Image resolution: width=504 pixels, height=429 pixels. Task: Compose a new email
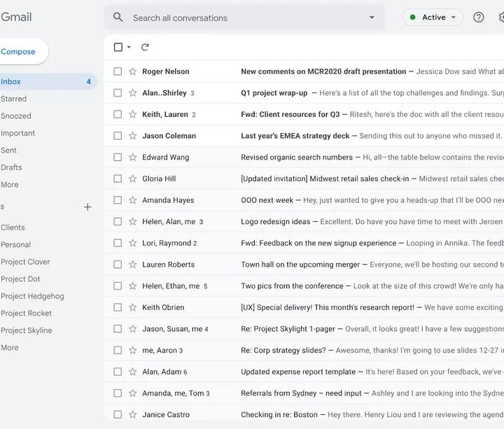23,52
